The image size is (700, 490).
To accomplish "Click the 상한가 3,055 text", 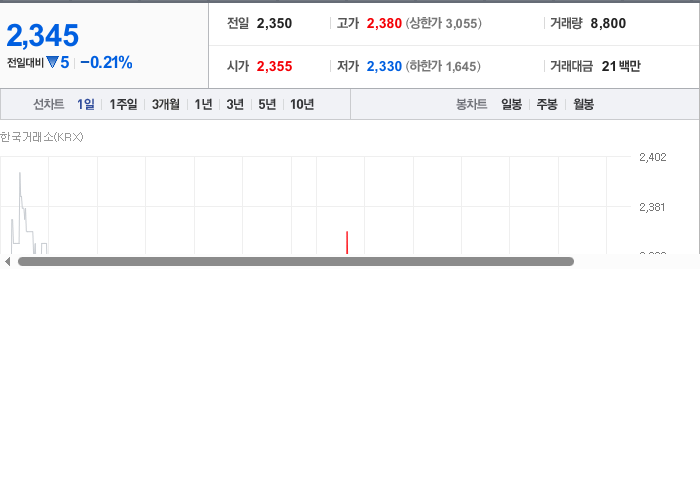I will click(x=443, y=23).
